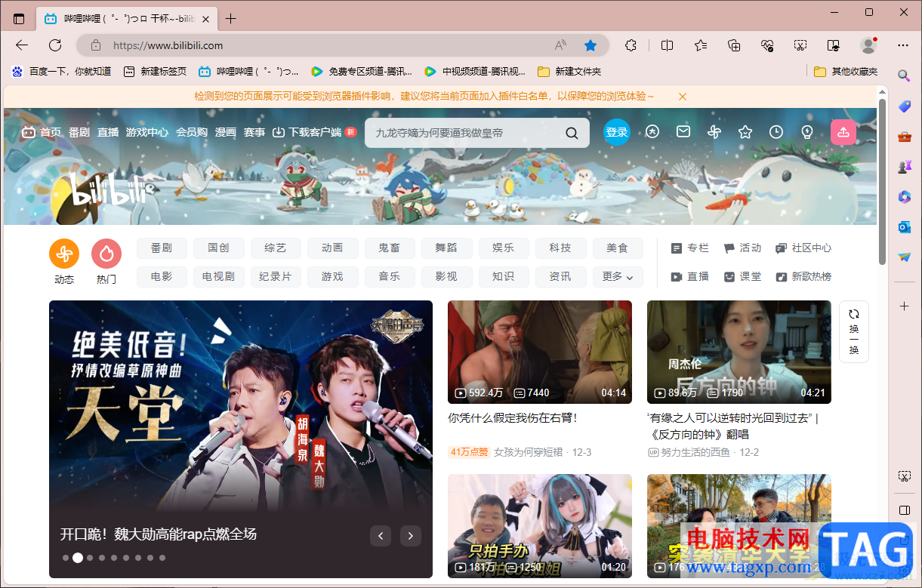922x588 pixels.
Task: Open the watch history clock icon
Action: point(776,132)
